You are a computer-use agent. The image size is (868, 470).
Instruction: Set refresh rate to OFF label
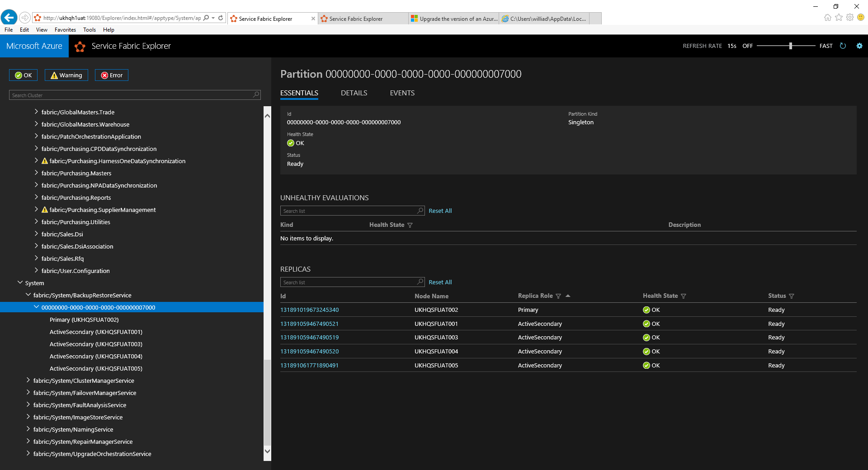click(x=748, y=46)
